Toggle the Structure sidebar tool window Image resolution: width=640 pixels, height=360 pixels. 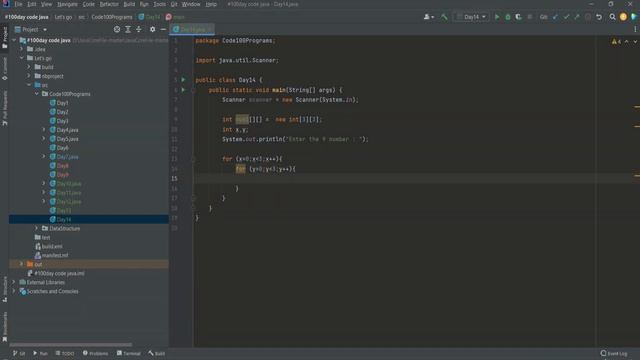tap(4, 289)
